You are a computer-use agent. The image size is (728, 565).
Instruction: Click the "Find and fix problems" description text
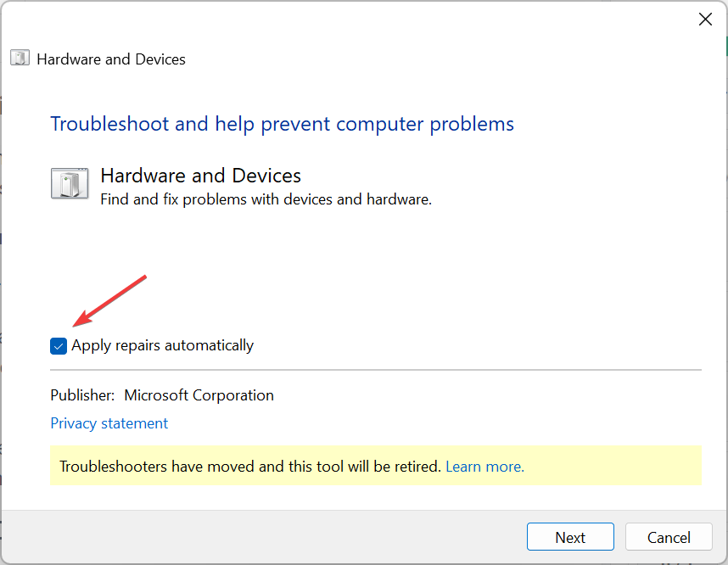click(x=266, y=199)
